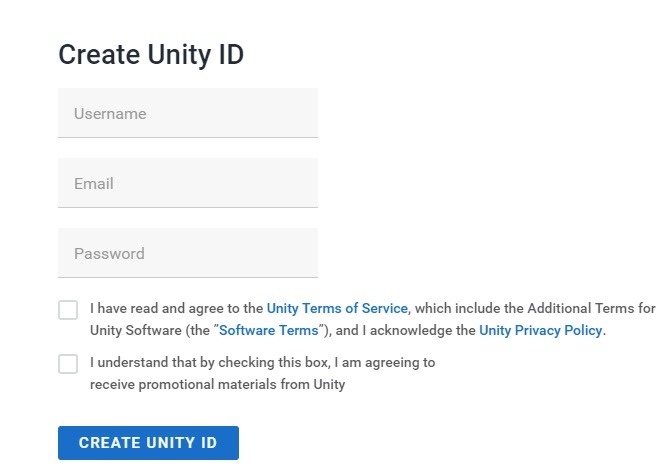This screenshot has width=664, height=468.
Task: Click 'I am agreeing to' in promo label
Action: (385, 363)
